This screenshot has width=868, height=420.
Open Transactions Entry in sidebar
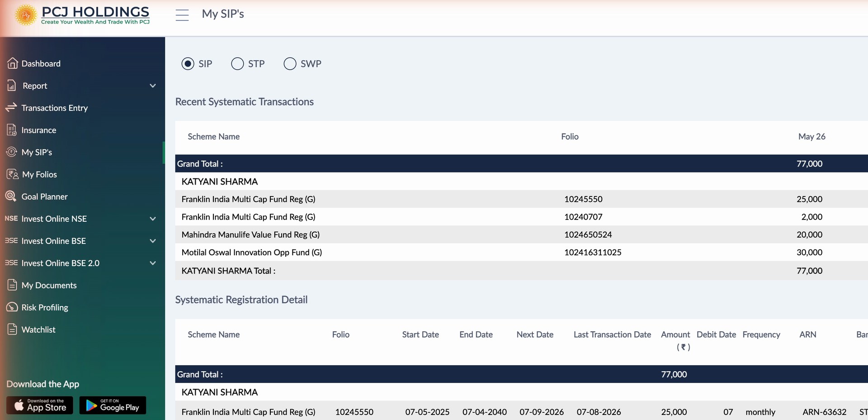tap(55, 108)
